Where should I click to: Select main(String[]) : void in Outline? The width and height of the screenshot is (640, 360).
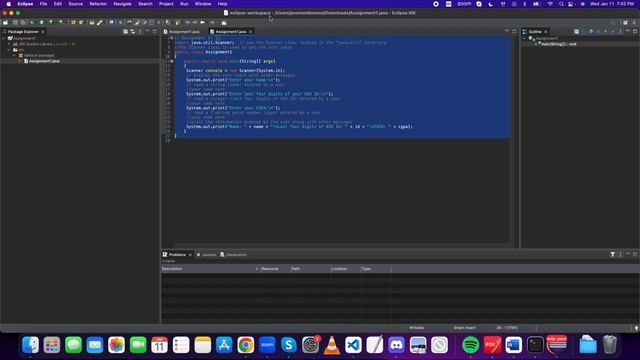(x=559, y=44)
